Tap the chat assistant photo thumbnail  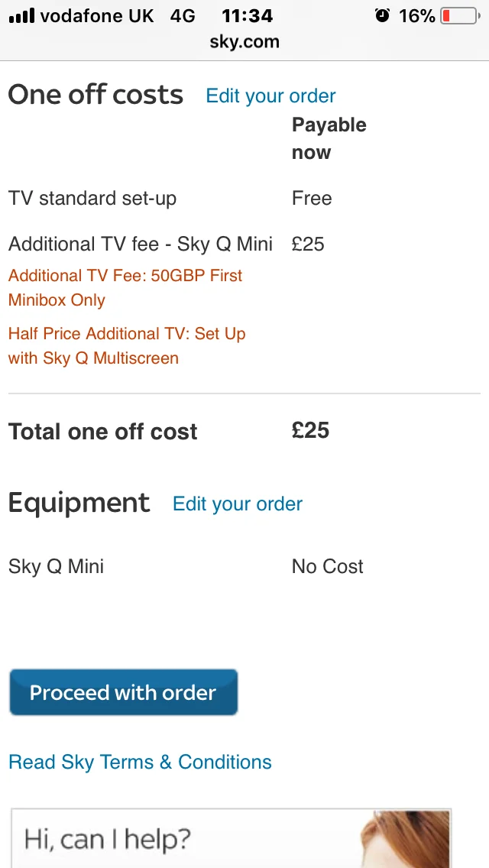(x=406, y=839)
